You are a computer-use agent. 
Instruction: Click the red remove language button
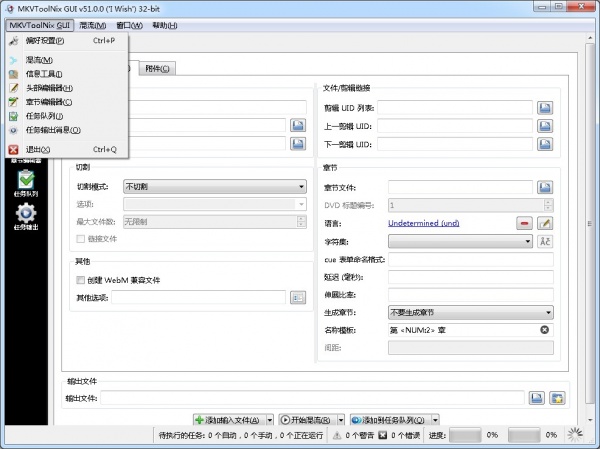pyautogui.click(x=524, y=223)
